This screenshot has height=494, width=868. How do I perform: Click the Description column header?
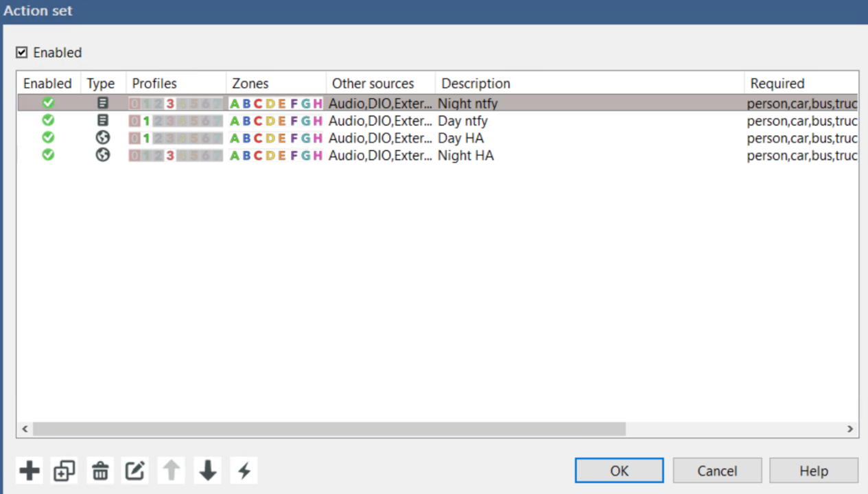(x=476, y=82)
